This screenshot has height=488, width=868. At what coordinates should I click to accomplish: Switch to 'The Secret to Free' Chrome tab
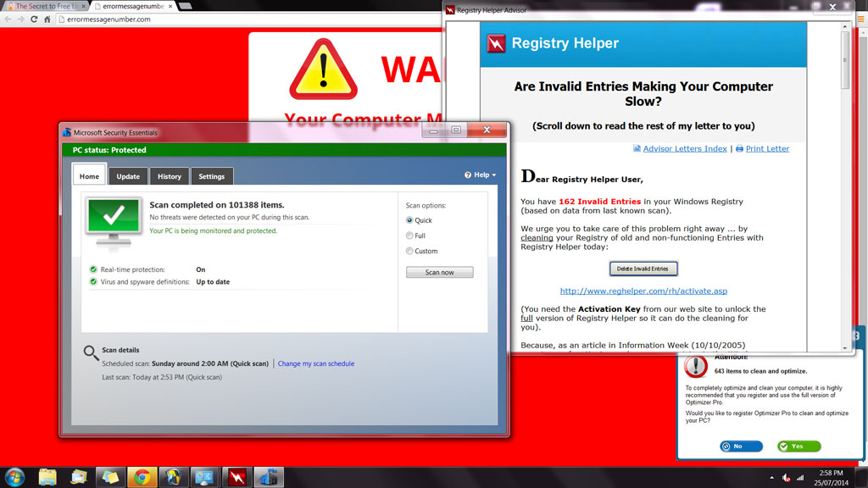click(x=46, y=6)
